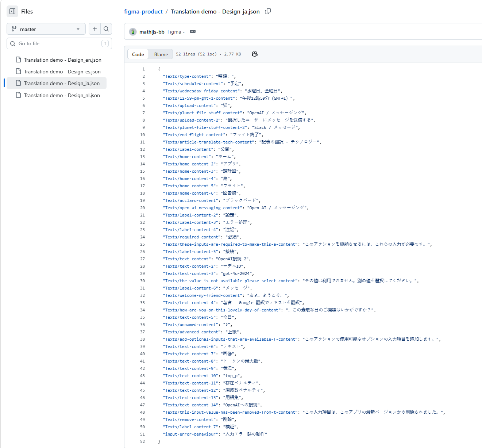482x448 pixels.
Task: Click the "Texts/scheduled-content" key
Action: coord(194,84)
